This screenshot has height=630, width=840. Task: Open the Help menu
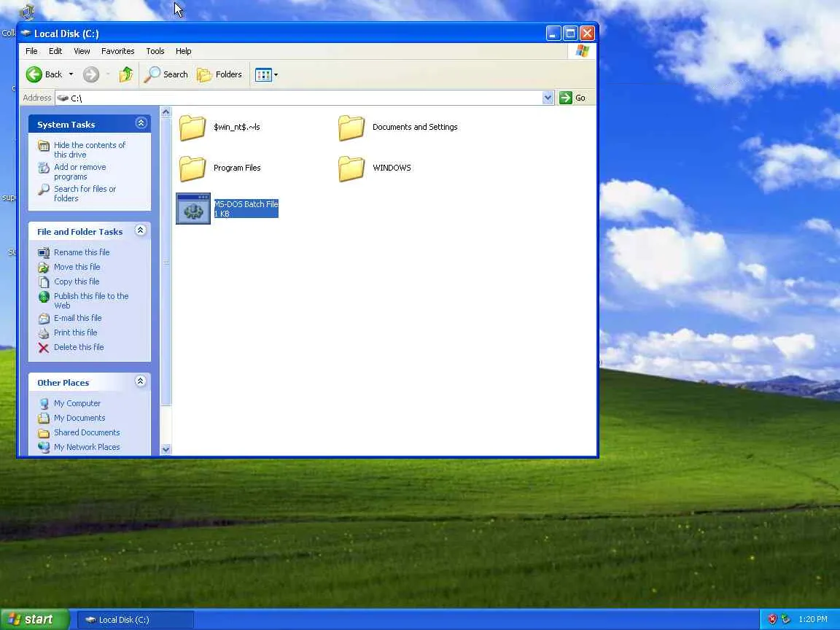click(183, 51)
